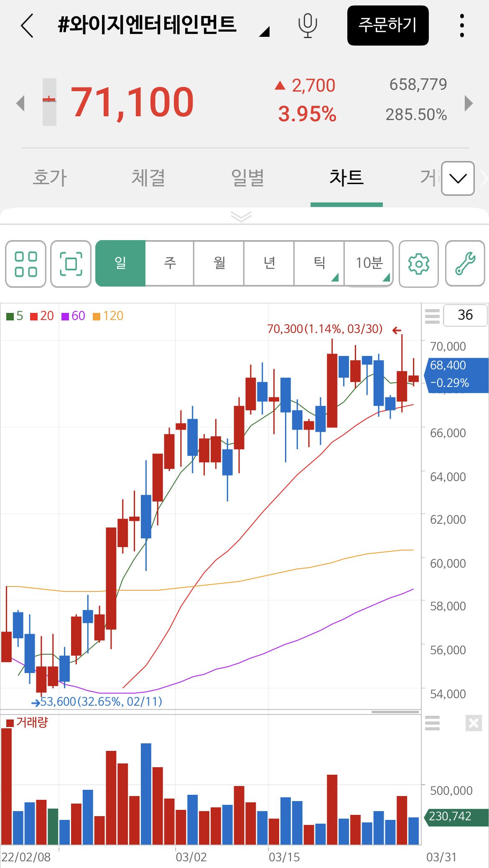Tap the high 70,300 annotation label
489x868 pixels.
click(325, 329)
